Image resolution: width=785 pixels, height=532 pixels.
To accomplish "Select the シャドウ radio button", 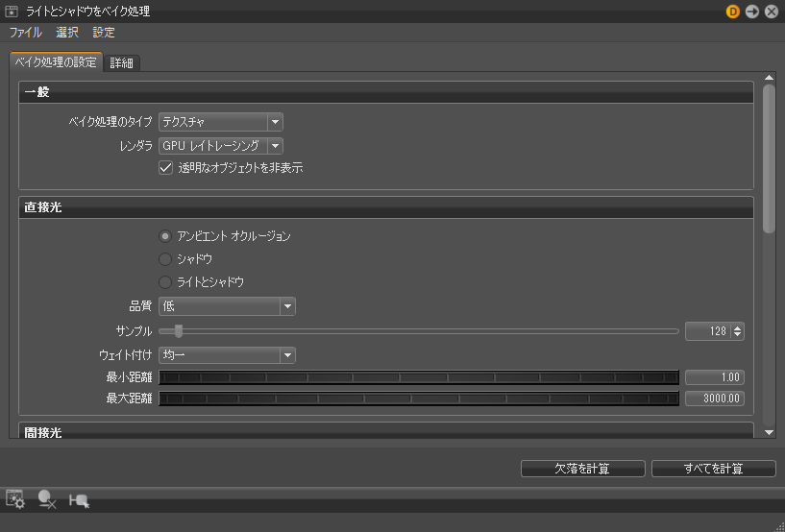I will coord(165,258).
